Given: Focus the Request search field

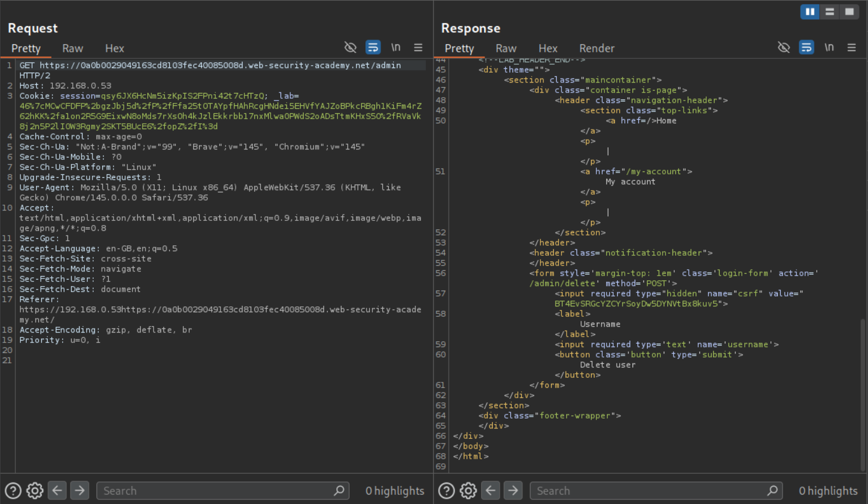Looking at the screenshot, I should pos(216,491).
